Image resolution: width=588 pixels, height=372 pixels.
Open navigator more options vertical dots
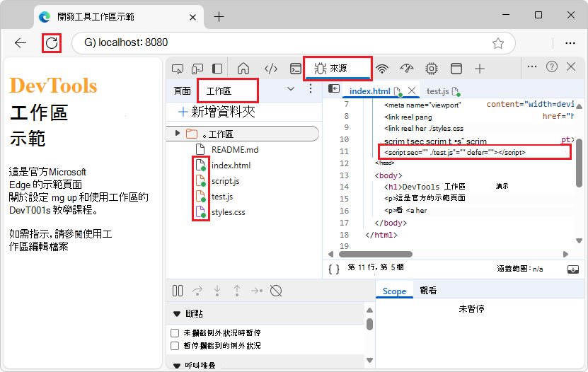point(311,89)
